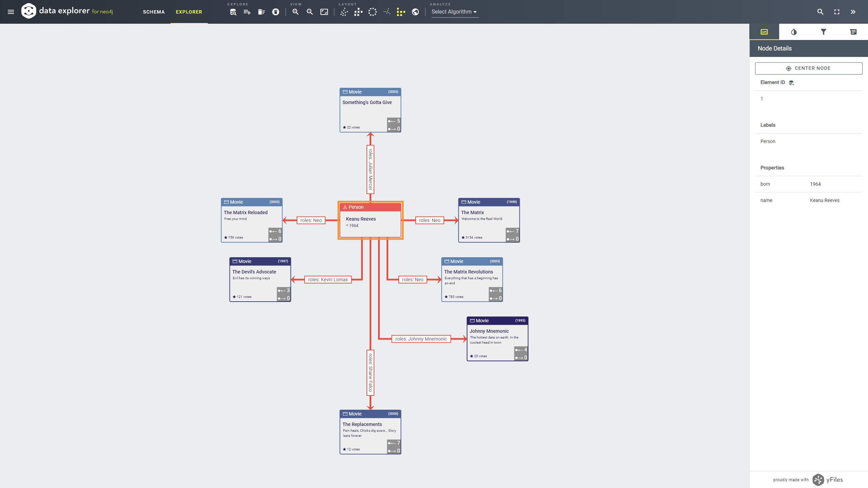Open the remove items tool
Viewport: 868px width, 488px height.
[261, 12]
